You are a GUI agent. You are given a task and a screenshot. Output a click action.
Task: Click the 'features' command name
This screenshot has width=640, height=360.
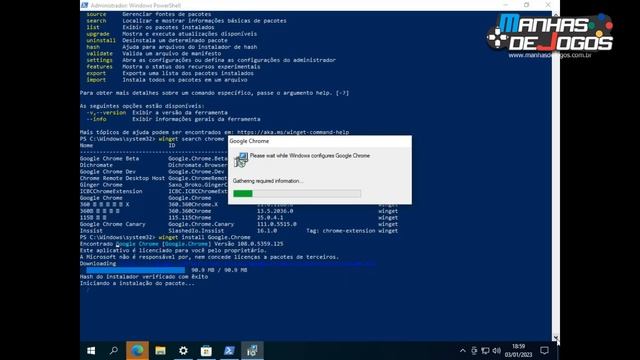(99, 67)
